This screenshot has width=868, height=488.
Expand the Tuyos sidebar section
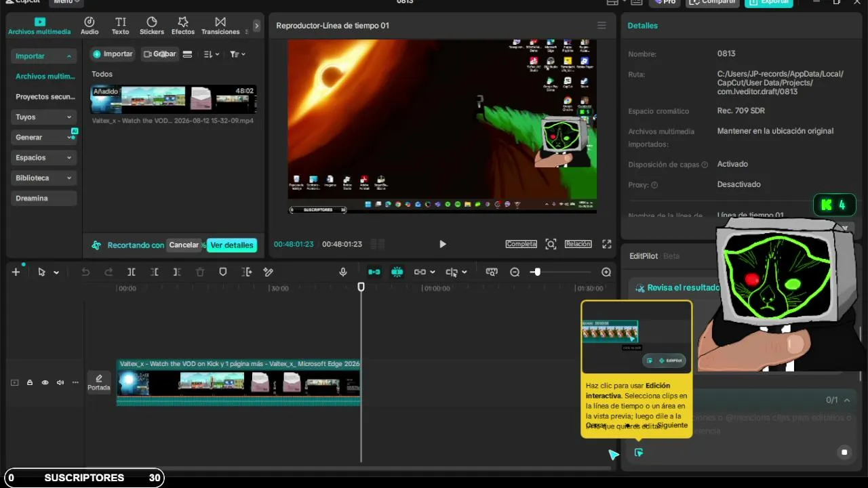pos(44,117)
